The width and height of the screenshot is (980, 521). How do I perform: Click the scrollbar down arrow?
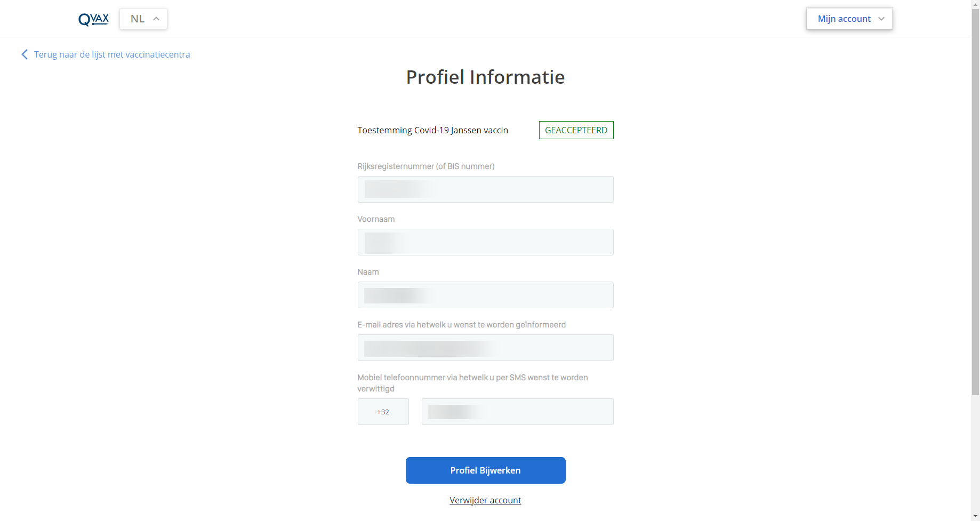point(975,517)
